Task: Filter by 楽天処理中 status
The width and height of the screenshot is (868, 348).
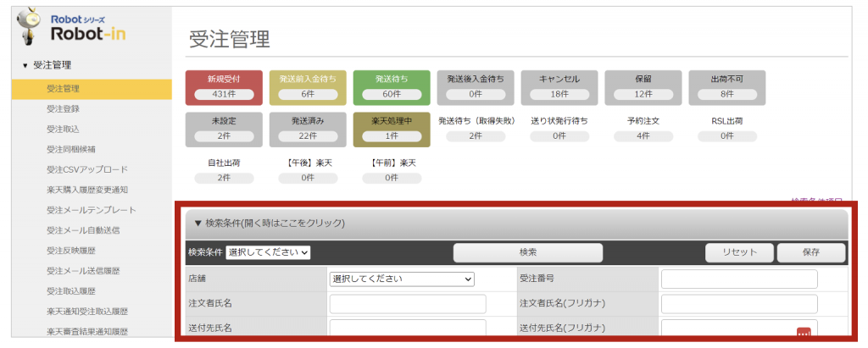Action: [392, 128]
